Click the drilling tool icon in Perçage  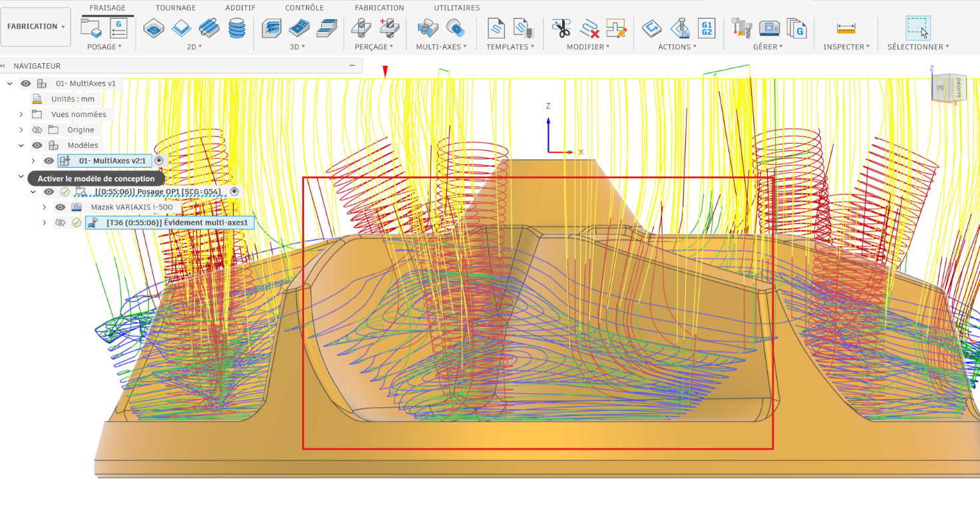(362, 28)
